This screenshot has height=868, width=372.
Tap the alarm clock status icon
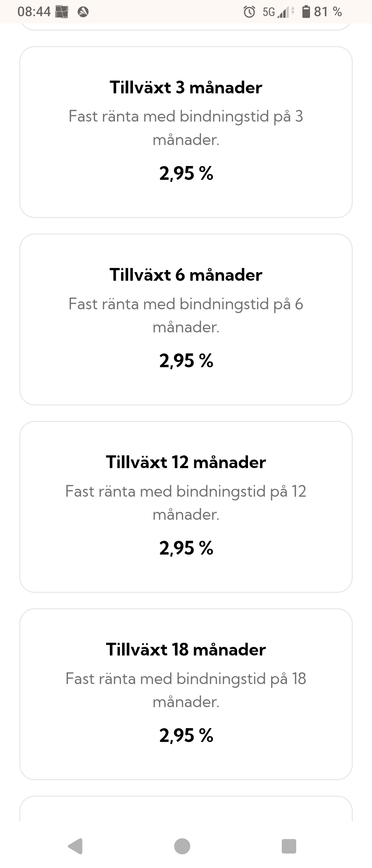(x=249, y=12)
